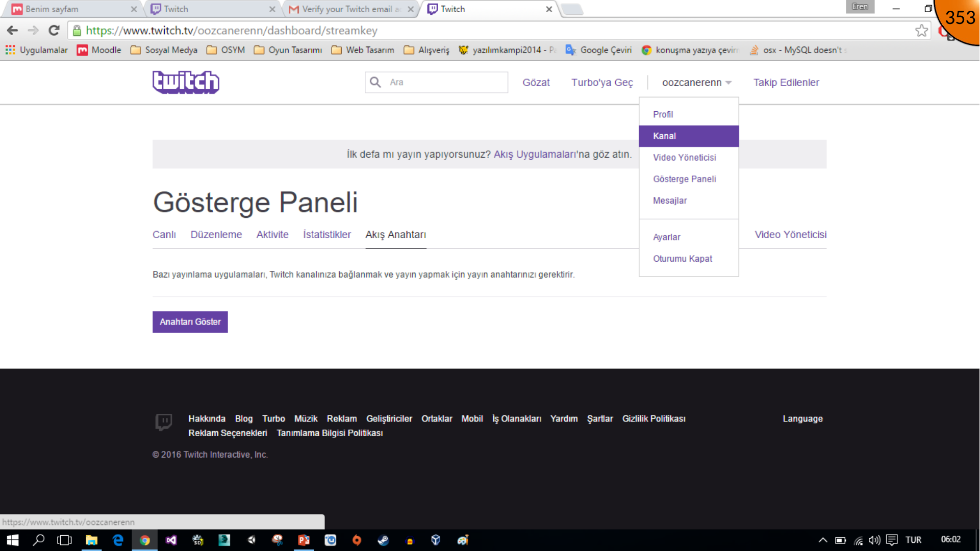Choose Oturumu Kapat to log out

click(x=689, y=259)
